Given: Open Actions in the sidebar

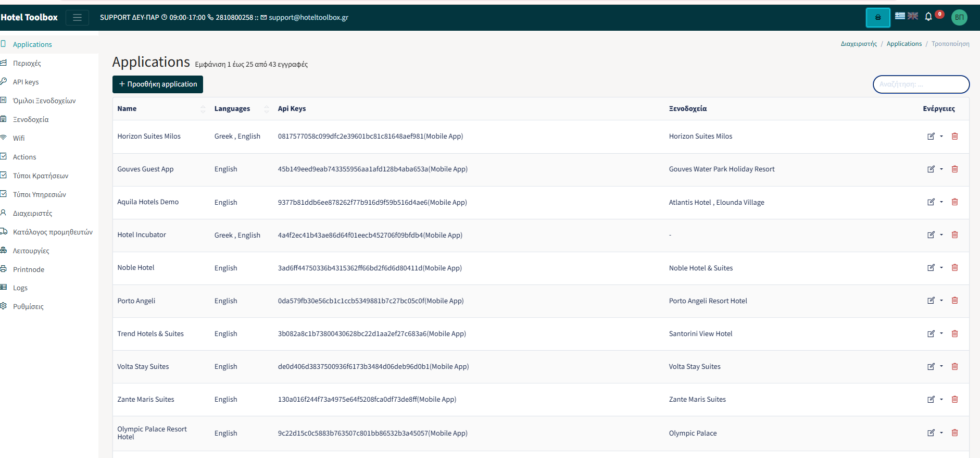Looking at the screenshot, I should point(24,157).
